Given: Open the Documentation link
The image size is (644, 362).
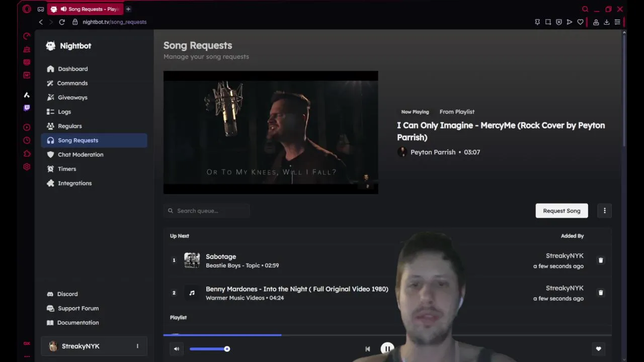Looking at the screenshot, I should [x=94, y=323].
